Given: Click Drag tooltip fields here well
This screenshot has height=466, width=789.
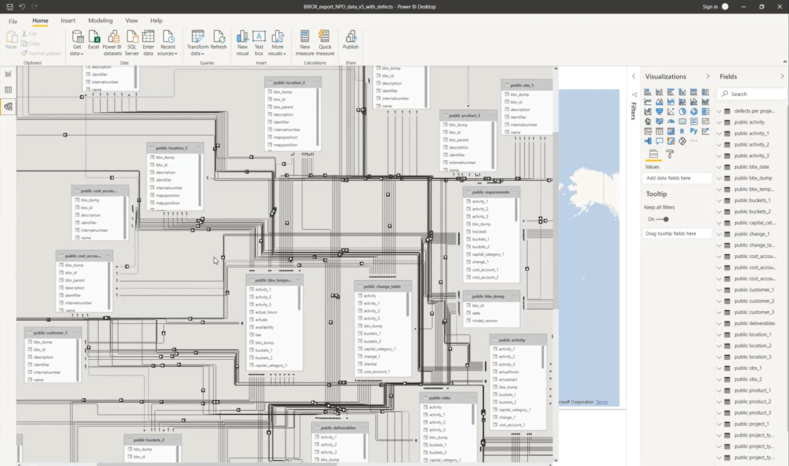Looking at the screenshot, I should [677, 234].
